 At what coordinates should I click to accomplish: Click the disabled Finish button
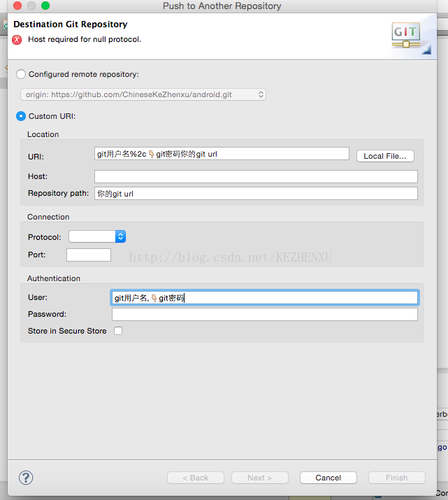[397, 478]
